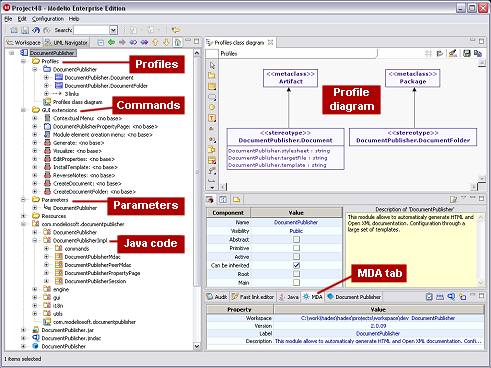Collapse the DocumentPublisherImpl package
Screen dimensions: 491x368
pyautogui.click(x=35, y=240)
